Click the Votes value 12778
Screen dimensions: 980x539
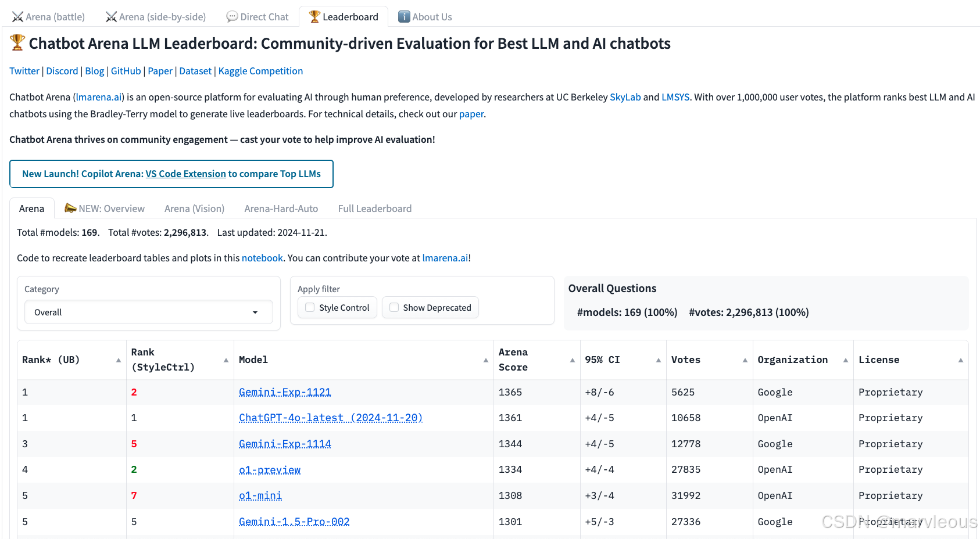[x=686, y=444]
